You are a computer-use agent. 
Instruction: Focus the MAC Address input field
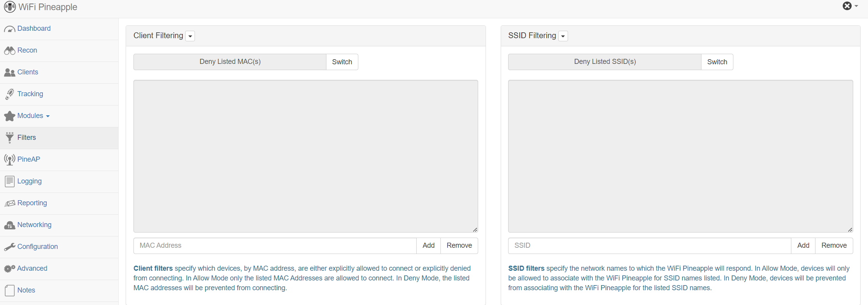click(x=275, y=245)
